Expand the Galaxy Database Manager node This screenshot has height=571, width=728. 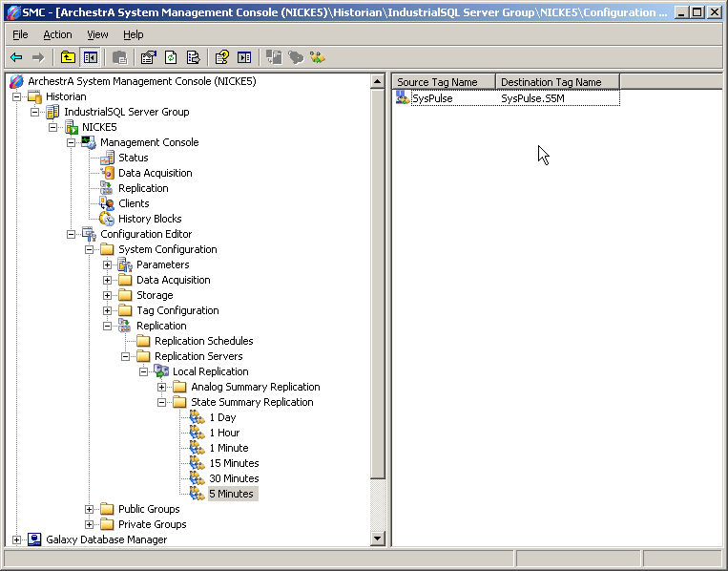click(17, 539)
